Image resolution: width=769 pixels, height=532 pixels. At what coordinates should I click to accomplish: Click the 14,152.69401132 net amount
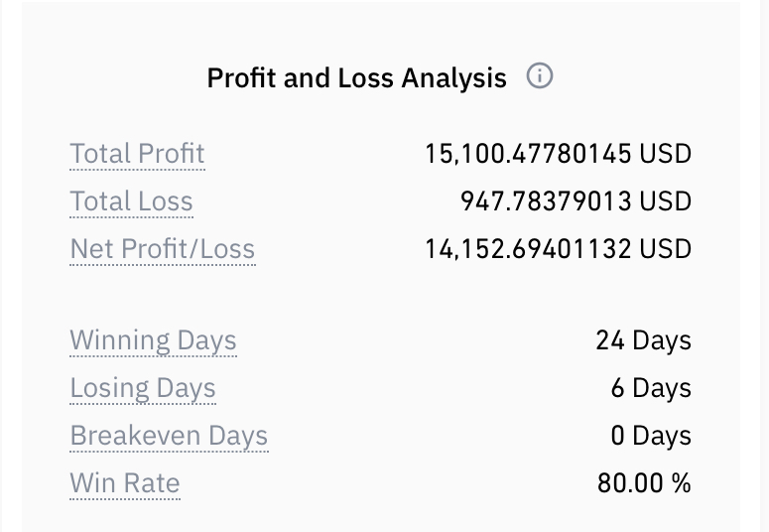528,249
